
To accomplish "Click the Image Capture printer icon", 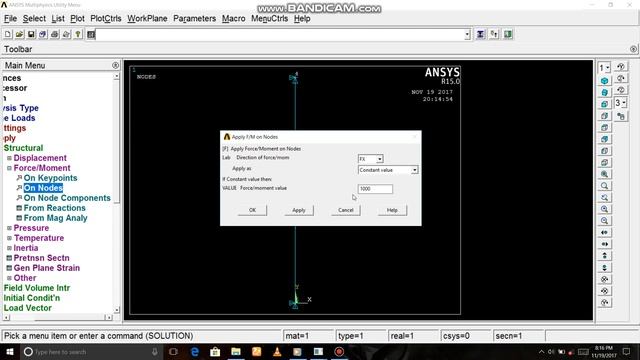I will click(55, 34).
